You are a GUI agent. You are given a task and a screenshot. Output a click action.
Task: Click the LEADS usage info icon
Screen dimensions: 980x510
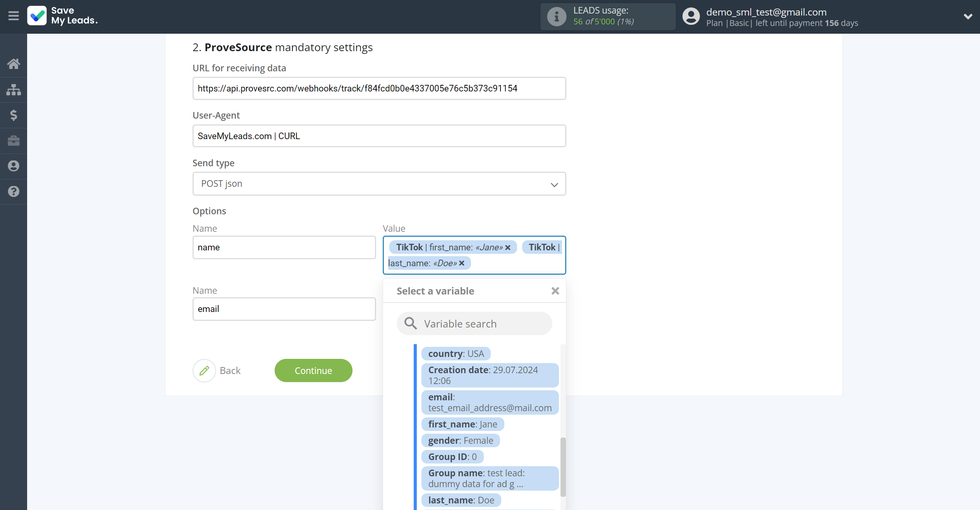556,17
